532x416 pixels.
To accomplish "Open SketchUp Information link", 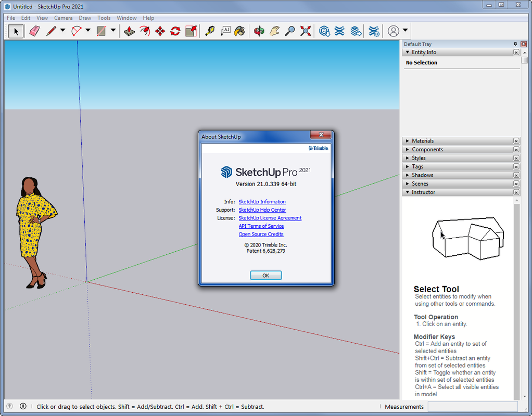I will (x=262, y=202).
